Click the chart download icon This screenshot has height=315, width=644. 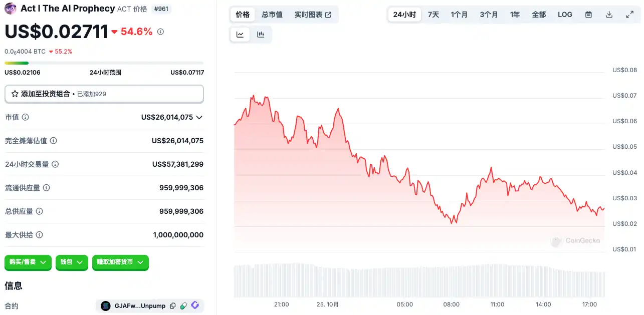point(609,15)
